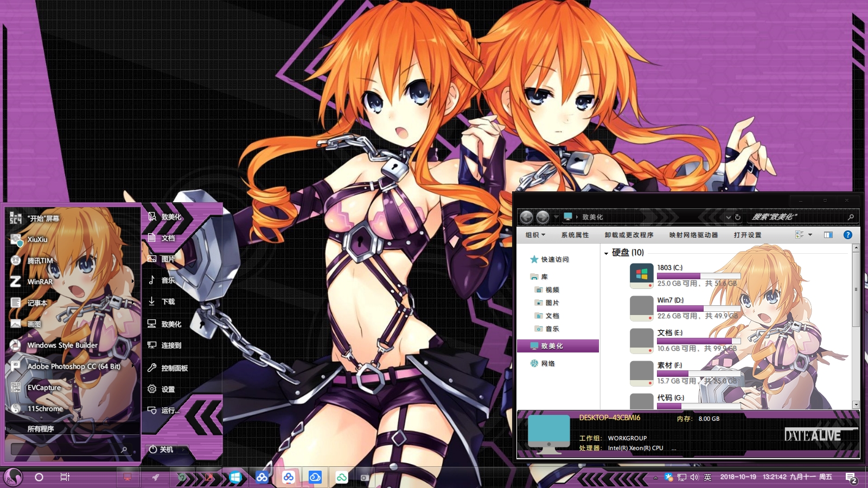Expand Adobe Photoshop CC submenu arrow
The image size is (868, 488).
[133, 366]
